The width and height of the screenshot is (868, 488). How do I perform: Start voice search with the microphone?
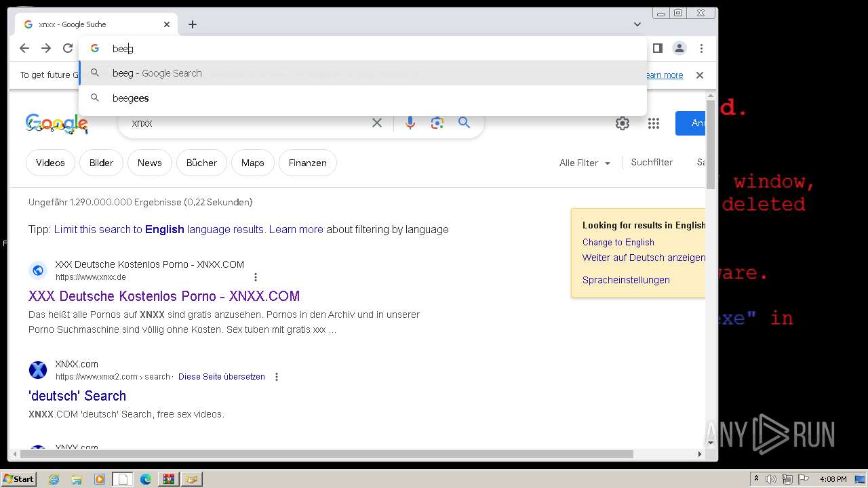(410, 123)
